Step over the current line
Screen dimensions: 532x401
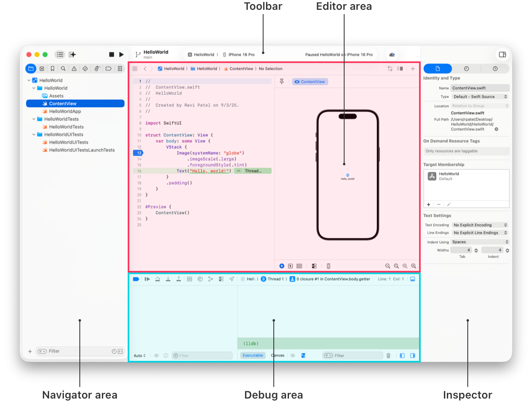point(158,279)
